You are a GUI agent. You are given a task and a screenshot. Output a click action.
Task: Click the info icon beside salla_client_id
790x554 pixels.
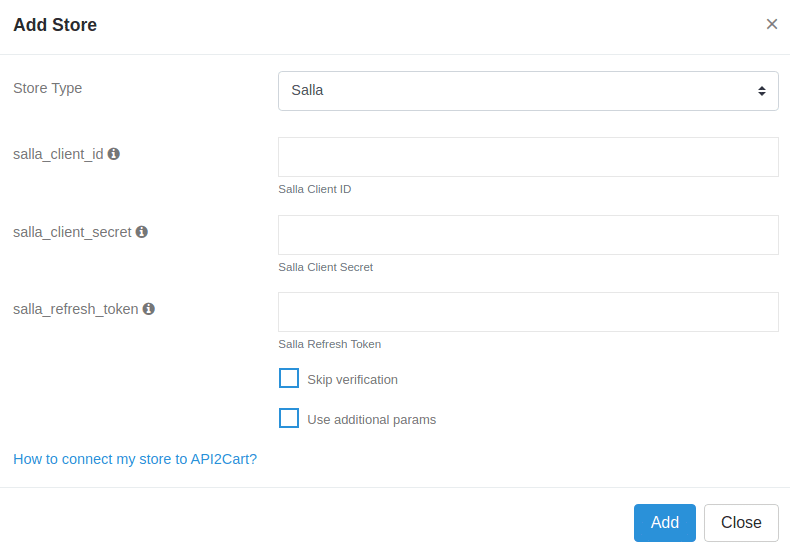click(x=114, y=154)
